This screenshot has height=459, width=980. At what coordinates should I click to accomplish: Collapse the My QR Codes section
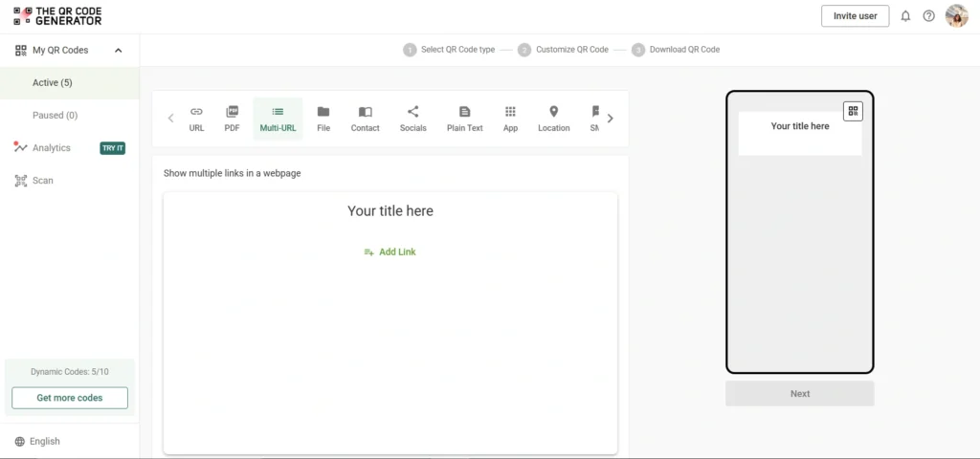tap(119, 51)
